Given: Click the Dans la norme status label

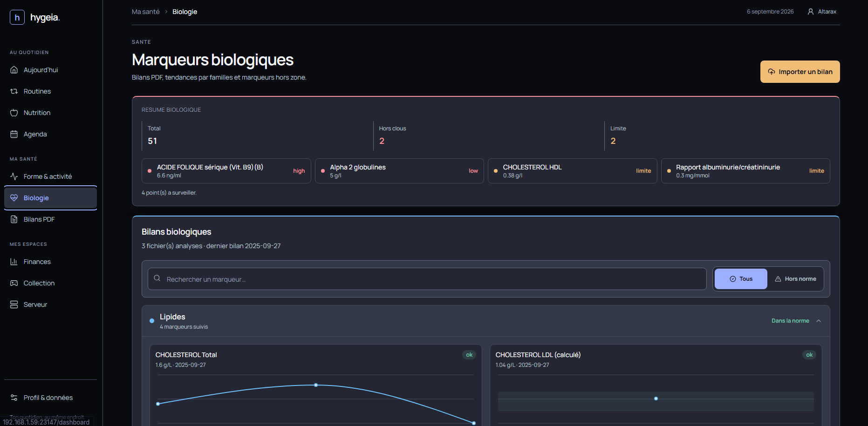Looking at the screenshot, I should (790, 321).
